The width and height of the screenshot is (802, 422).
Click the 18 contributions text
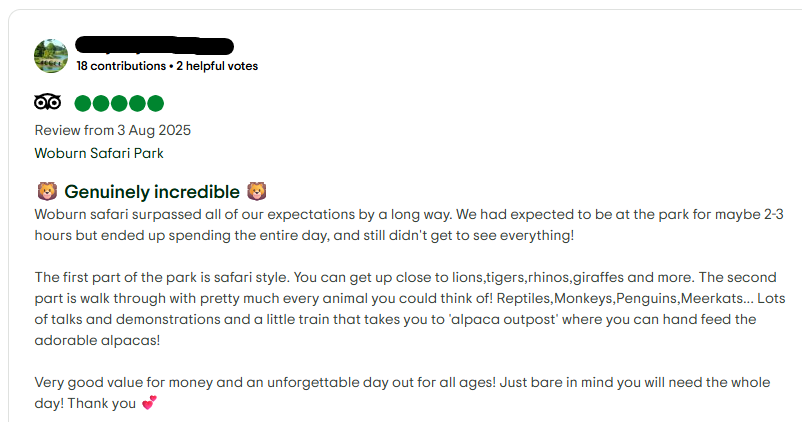121,66
